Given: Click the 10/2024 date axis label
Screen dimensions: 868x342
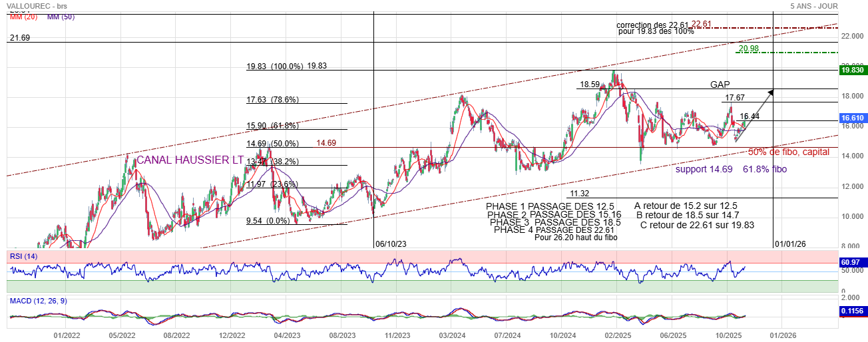Looking at the screenshot, I should [562, 335].
